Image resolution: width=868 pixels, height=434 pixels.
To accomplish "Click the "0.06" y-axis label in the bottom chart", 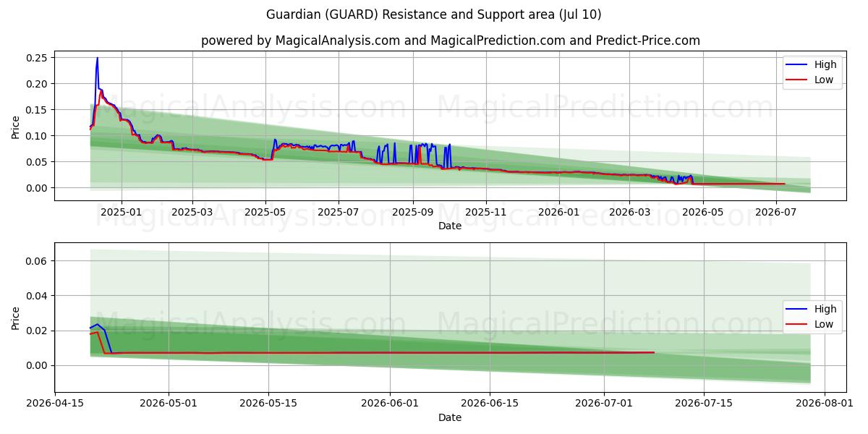I will coord(37,261).
